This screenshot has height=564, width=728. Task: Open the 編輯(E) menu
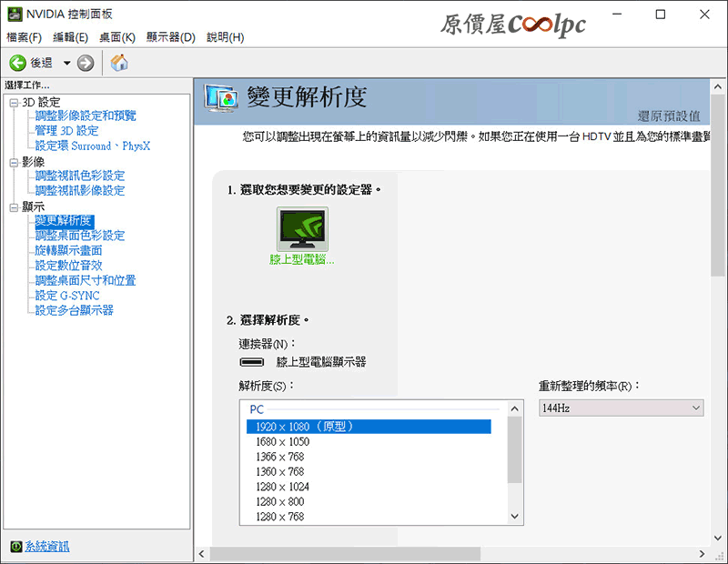point(71,37)
